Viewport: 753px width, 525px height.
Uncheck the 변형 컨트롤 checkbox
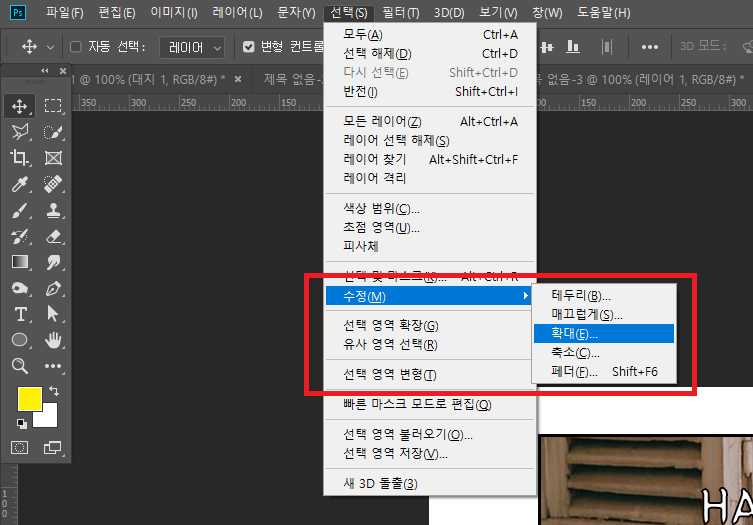coord(249,47)
